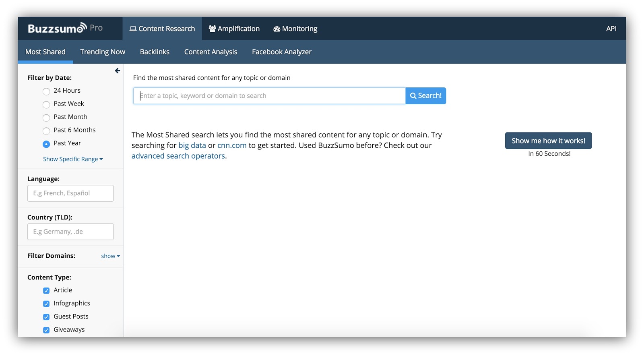Follow the big data example link
Image resolution: width=644 pixels, height=356 pixels.
pyautogui.click(x=192, y=145)
